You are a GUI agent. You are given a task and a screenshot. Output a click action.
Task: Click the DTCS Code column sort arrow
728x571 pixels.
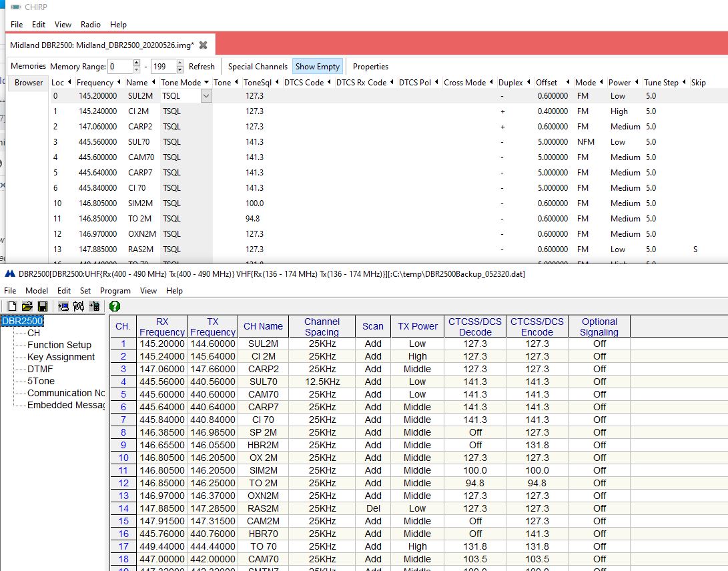pyautogui.click(x=329, y=82)
